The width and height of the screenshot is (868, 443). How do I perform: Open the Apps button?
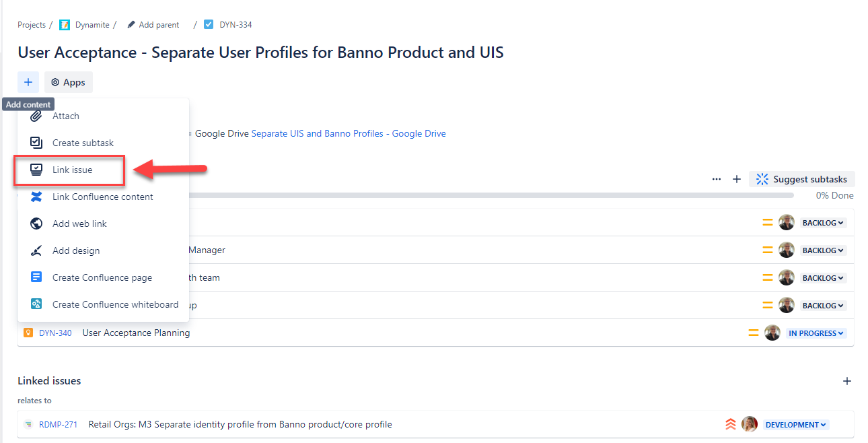tap(69, 82)
